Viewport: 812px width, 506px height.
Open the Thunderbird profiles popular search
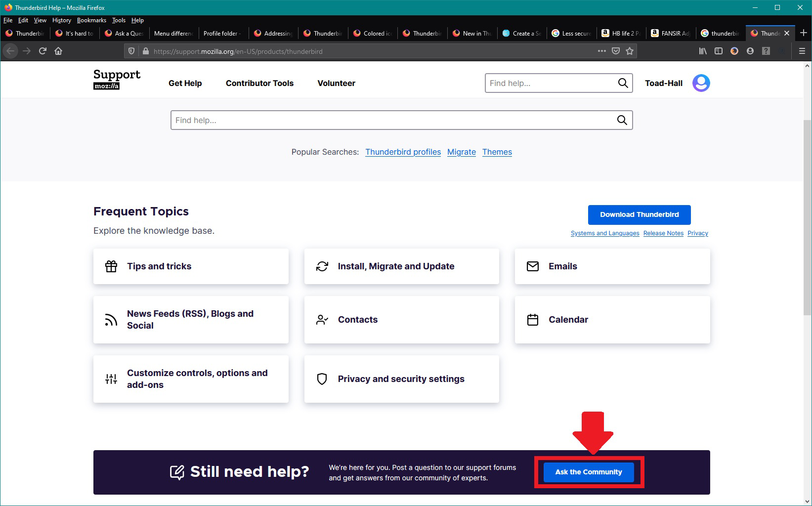pos(403,152)
